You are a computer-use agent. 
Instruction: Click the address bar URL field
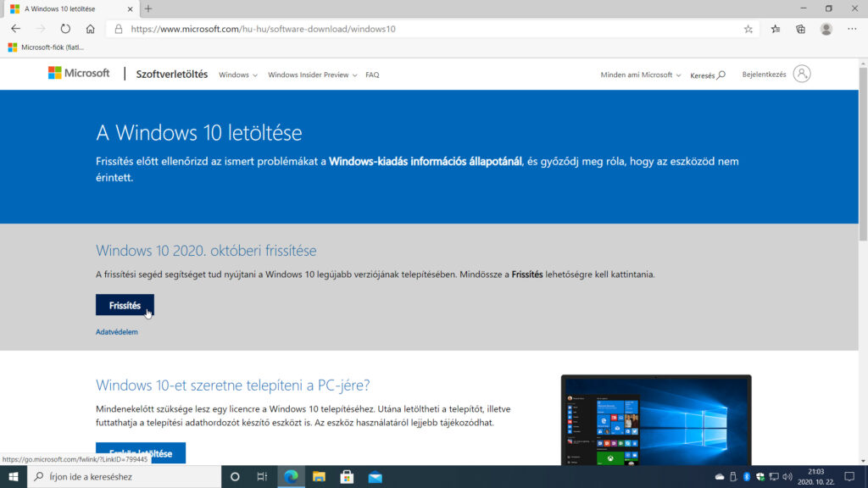(x=431, y=29)
